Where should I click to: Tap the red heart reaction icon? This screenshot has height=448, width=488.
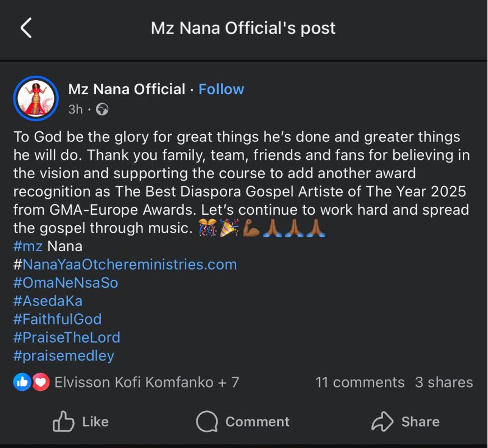40,382
